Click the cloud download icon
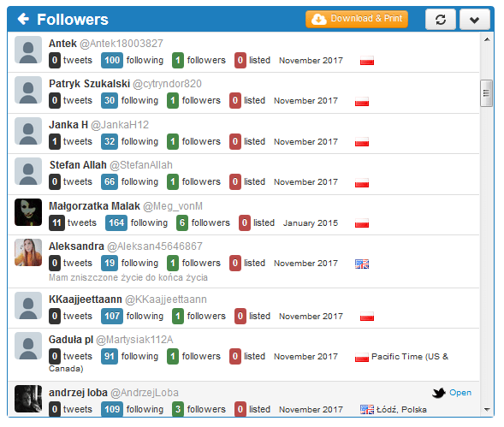The height and width of the screenshot is (427, 504). tap(319, 20)
